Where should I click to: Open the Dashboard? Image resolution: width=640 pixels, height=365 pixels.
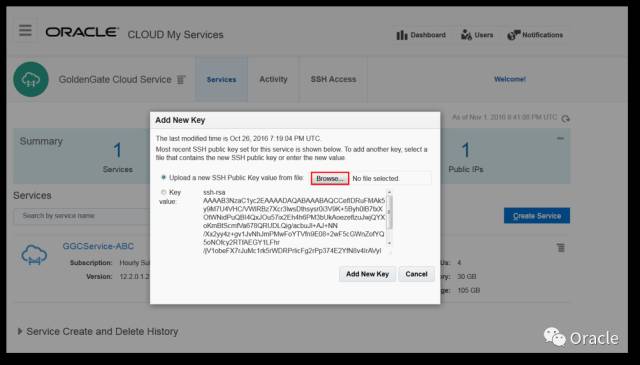click(x=421, y=35)
